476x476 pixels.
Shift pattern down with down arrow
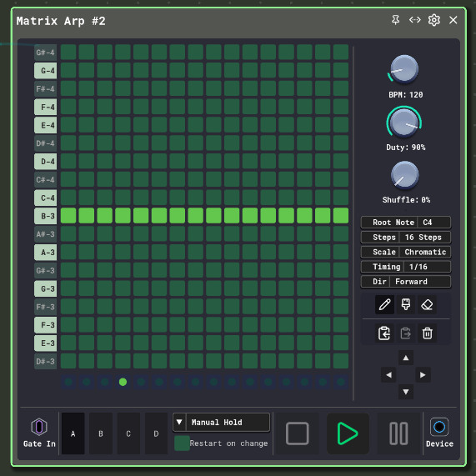406,392
